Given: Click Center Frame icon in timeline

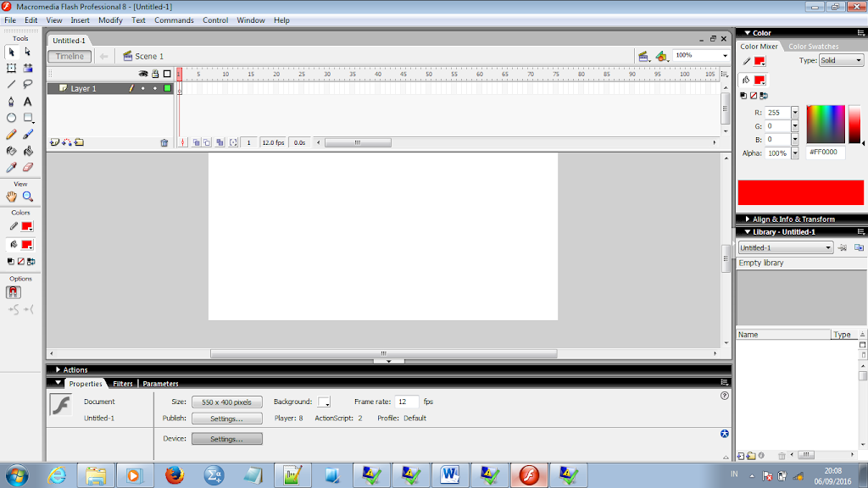Looking at the screenshot, I should coord(183,142).
